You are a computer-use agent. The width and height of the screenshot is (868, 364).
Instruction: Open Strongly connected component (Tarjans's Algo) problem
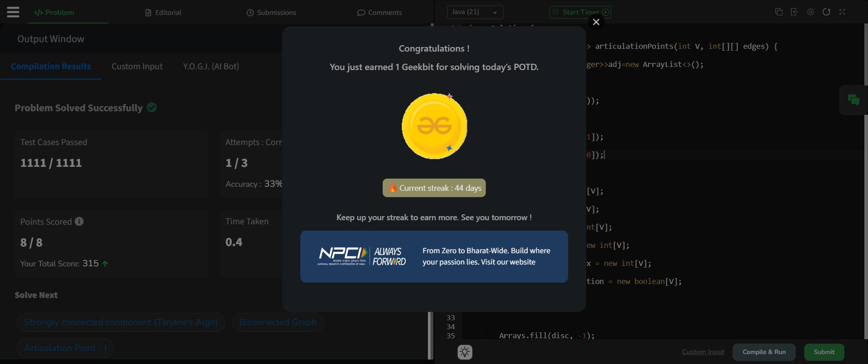click(x=121, y=322)
